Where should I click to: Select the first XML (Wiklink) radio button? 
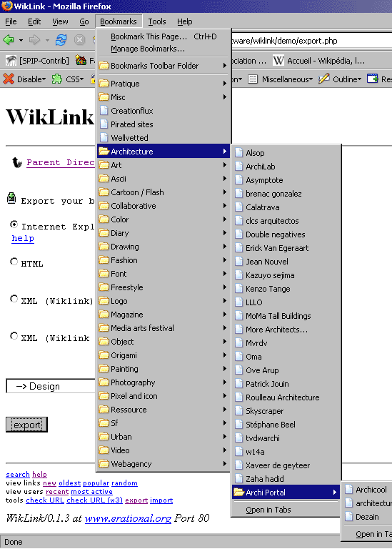click(x=14, y=299)
